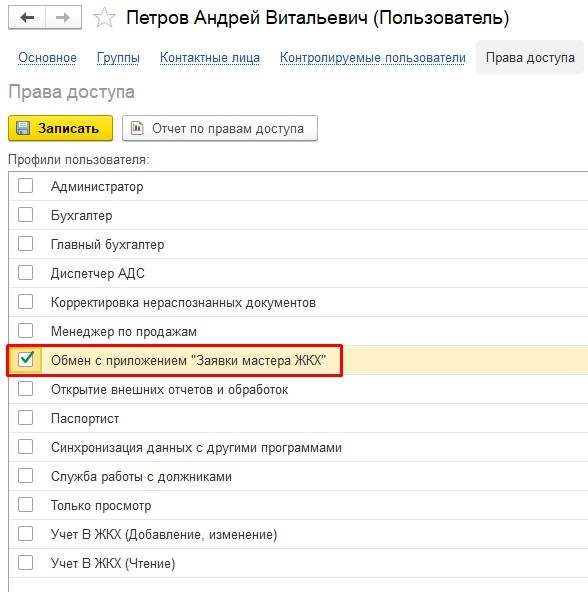
Task: Open Контролируемые пользователи section
Action: pos(372,58)
